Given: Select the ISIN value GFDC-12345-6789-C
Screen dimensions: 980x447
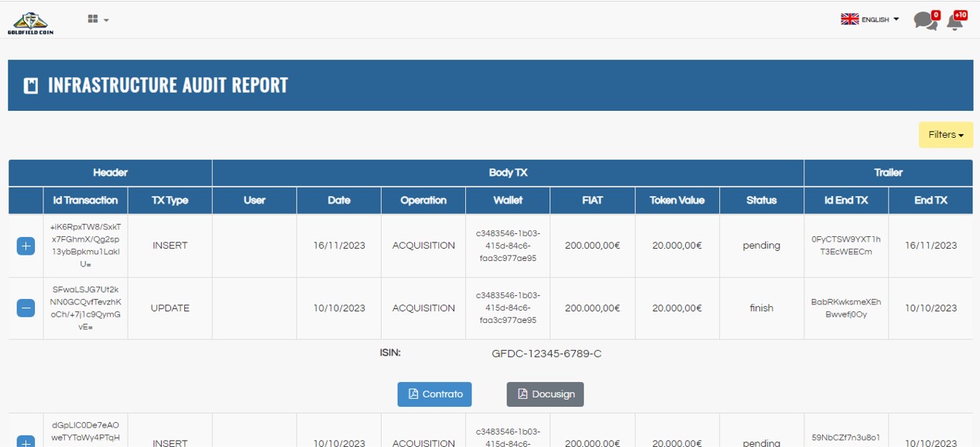Looking at the screenshot, I should click(547, 354).
